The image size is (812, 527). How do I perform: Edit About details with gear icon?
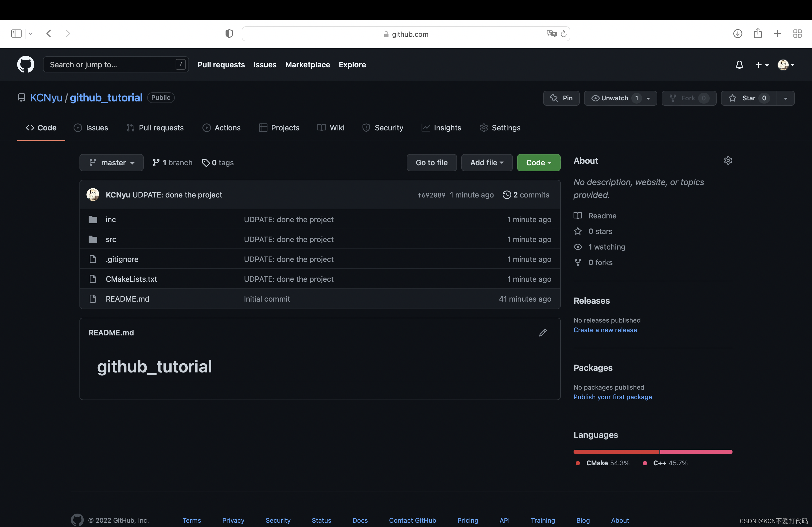[728, 160]
